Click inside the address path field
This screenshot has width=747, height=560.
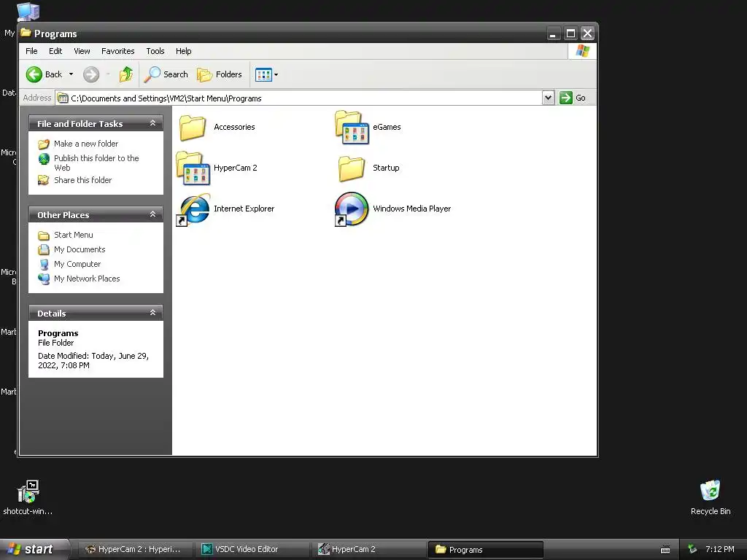point(299,98)
